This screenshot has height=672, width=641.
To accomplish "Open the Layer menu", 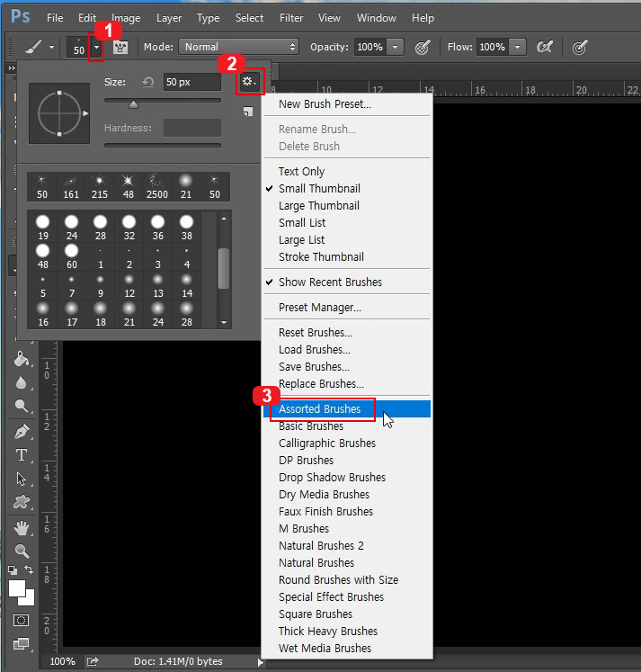I will pyautogui.click(x=169, y=18).
